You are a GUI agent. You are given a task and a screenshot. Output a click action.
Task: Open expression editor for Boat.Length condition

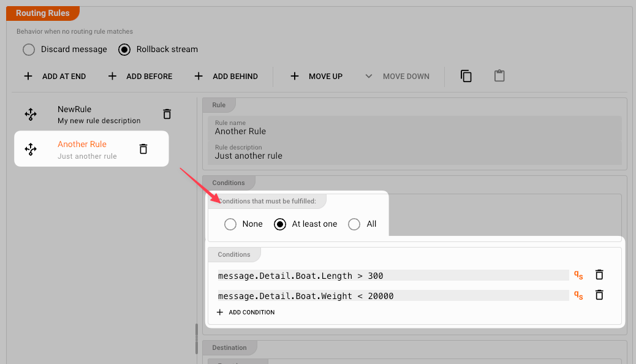pyautogui.click(x=578, y=275)
